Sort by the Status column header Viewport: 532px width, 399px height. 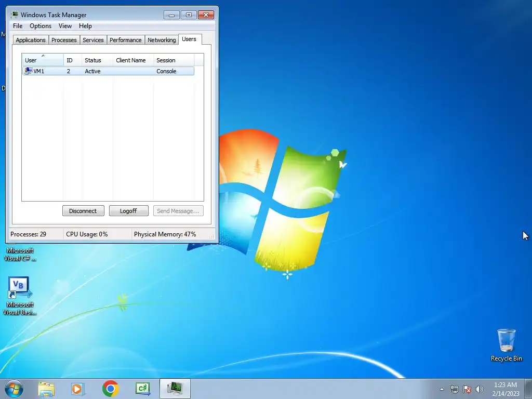click(x=97, y=60)
